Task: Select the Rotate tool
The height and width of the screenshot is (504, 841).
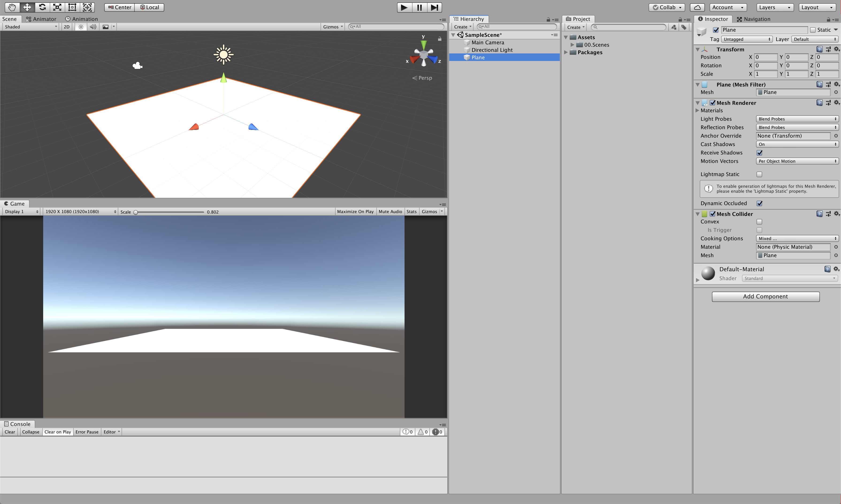Action: point(42,7)
